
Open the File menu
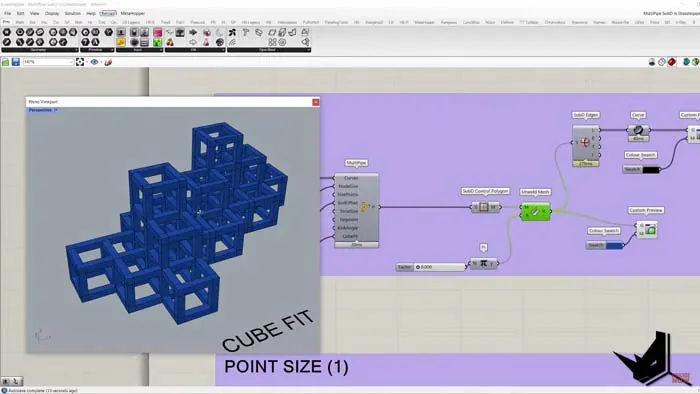point(8,13)
